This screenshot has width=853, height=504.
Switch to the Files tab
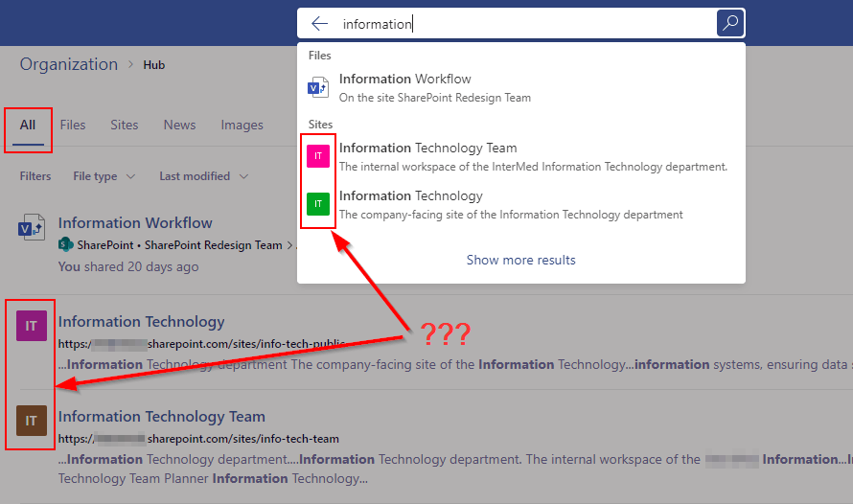pyautogui.click(x=73, y=126)
